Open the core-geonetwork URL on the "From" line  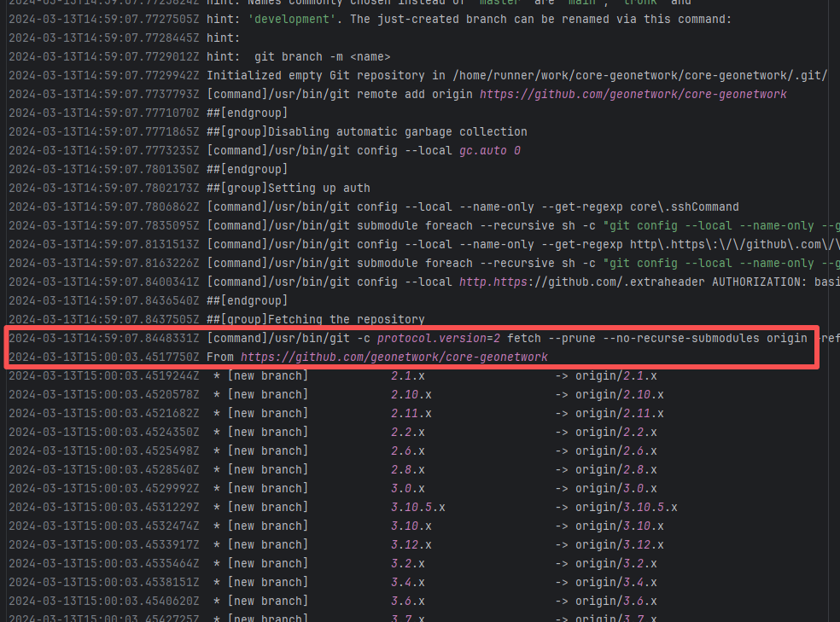[394, 357]
